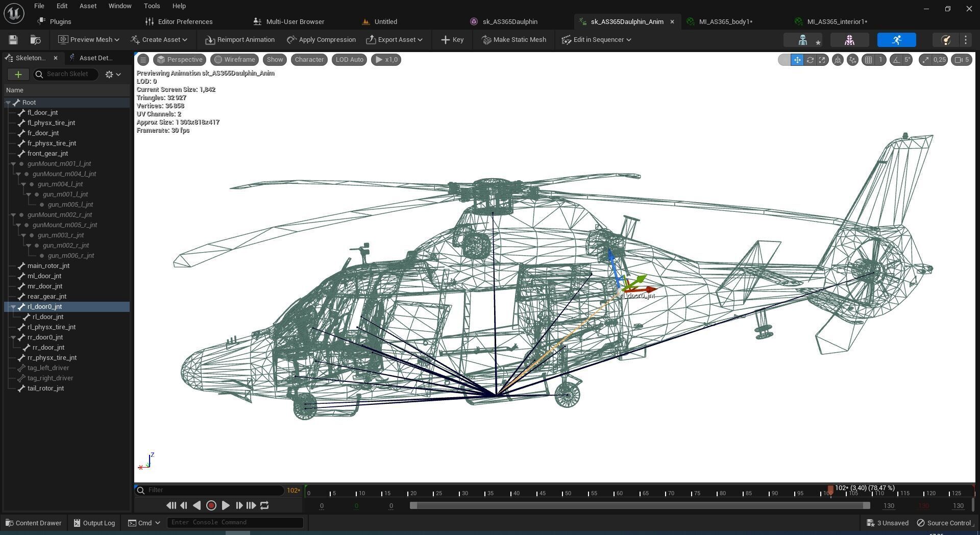The height and width of the screenshot is (535, 980).
Task: Select the scale gizmo mode
Action: tap(822, 60)
